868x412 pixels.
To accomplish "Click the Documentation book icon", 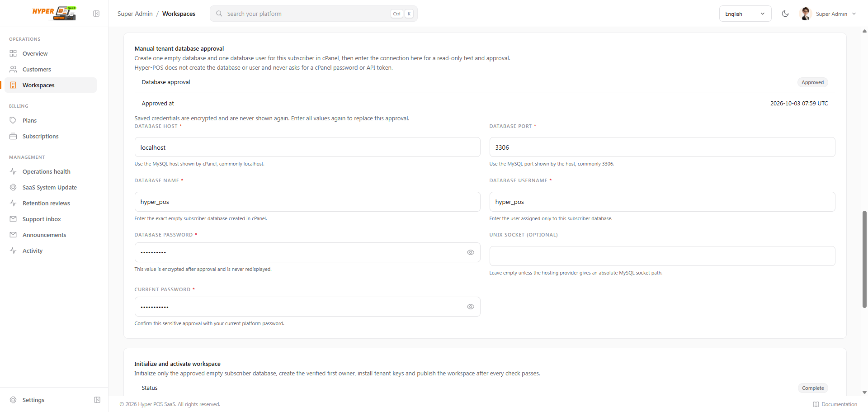I will coord(816,404).
